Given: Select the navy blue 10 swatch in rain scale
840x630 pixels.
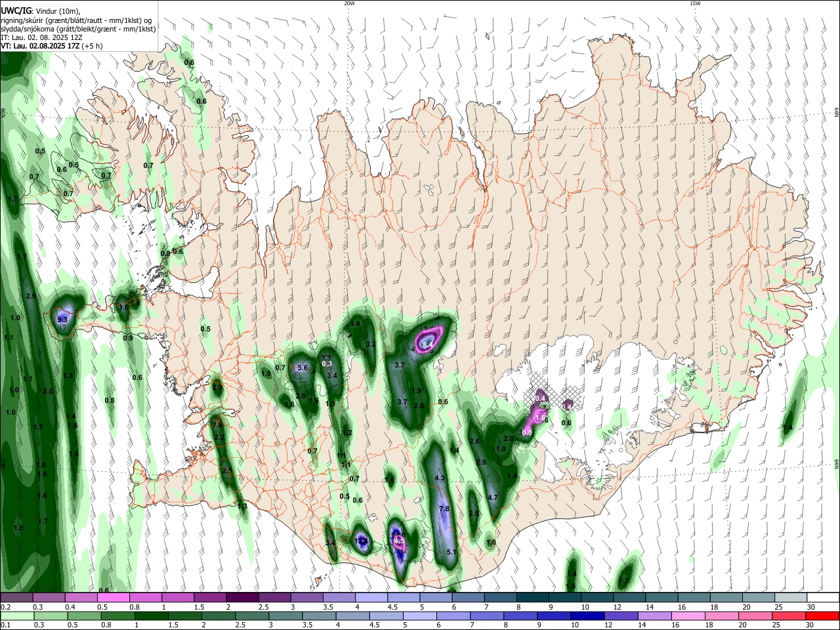Looking at the screenshot, I should pos(586,616).
